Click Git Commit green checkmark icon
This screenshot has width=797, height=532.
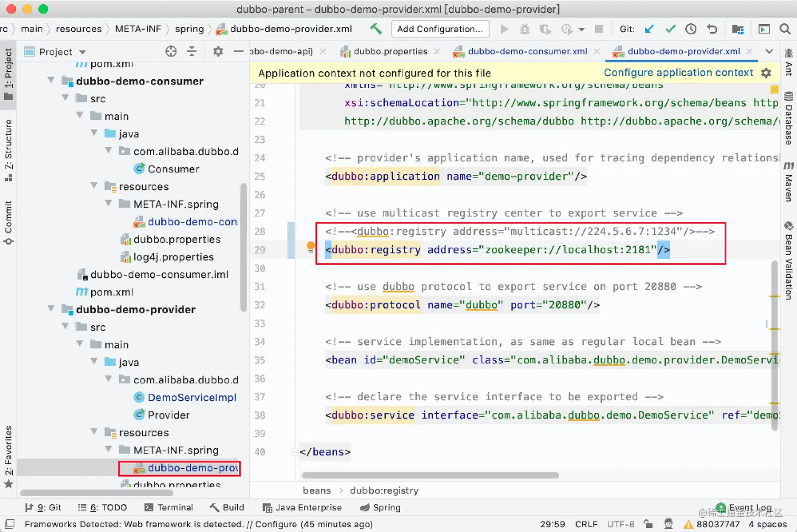[x=670, y=29]
